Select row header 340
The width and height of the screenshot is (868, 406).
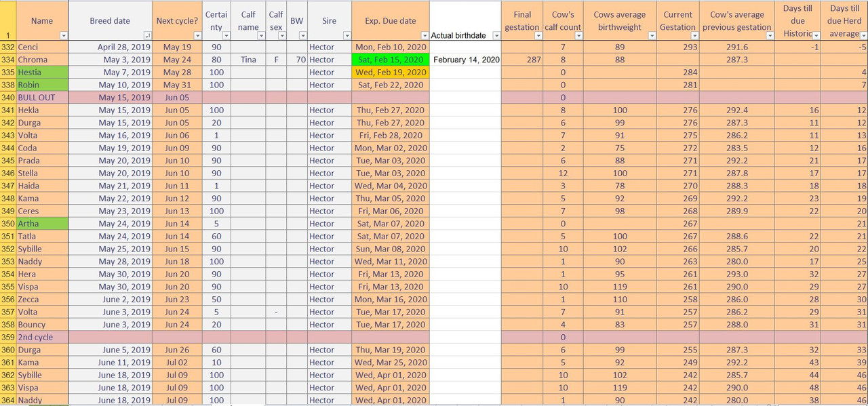(x=7, y=98)
